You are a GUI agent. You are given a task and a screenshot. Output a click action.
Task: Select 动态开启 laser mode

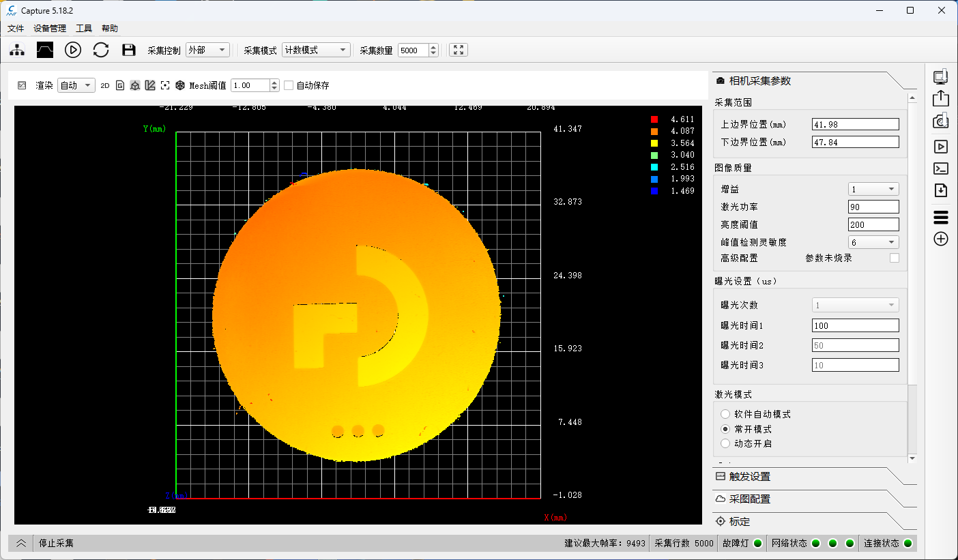coord(725,443)
